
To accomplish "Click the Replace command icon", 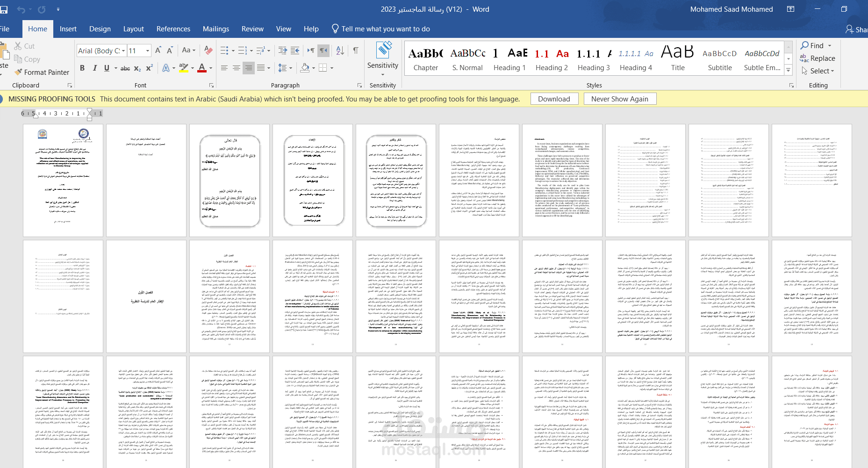I will (x=804, y=58).
